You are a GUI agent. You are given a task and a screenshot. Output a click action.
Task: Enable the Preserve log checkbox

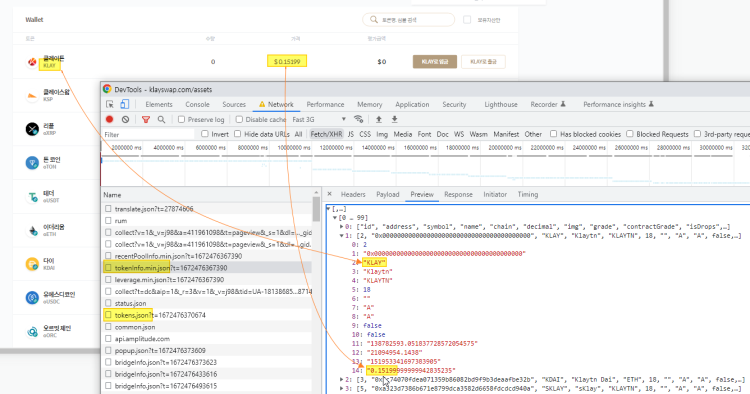point(181,120)
